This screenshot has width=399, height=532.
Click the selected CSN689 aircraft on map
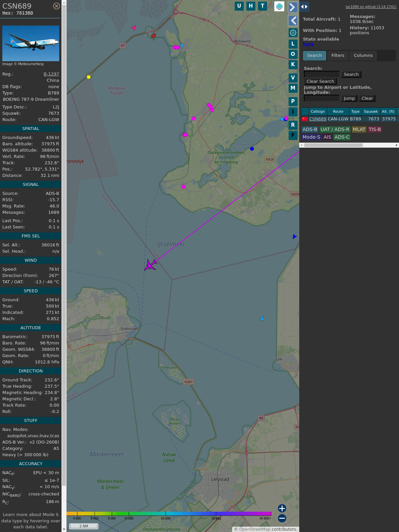coord(150,265)
